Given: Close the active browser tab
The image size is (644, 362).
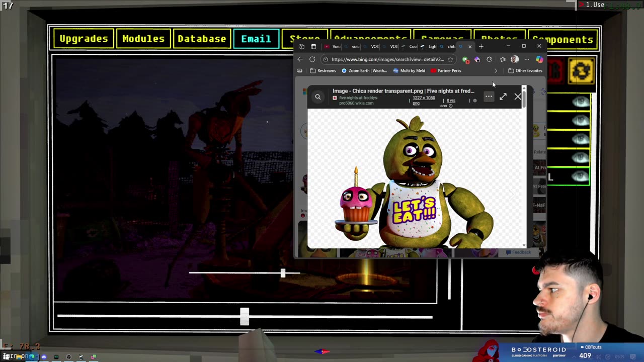Looking at the screenshot, I should coord(470,47).
